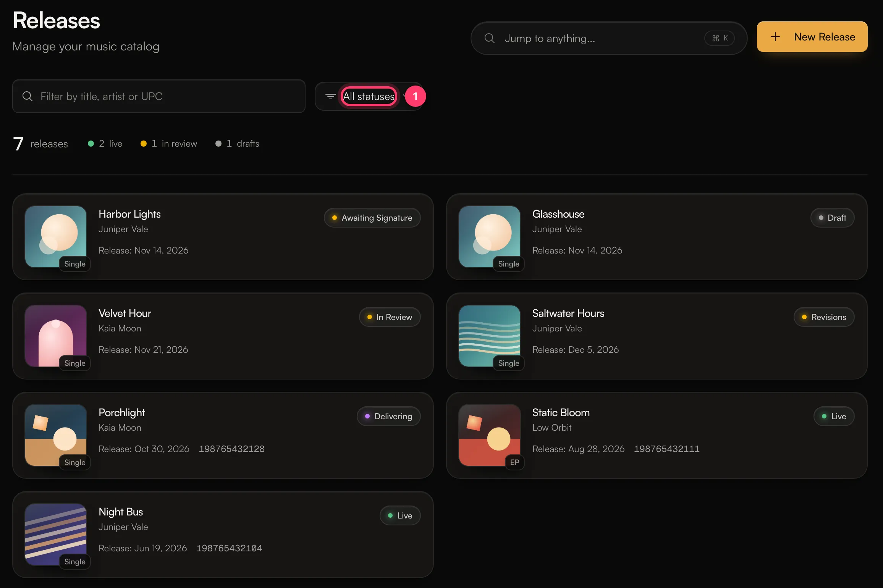This screenshot has height=588, width=883.
Task: Open the Saltwater Hours cover artwork
Action: tap(490, 336)
